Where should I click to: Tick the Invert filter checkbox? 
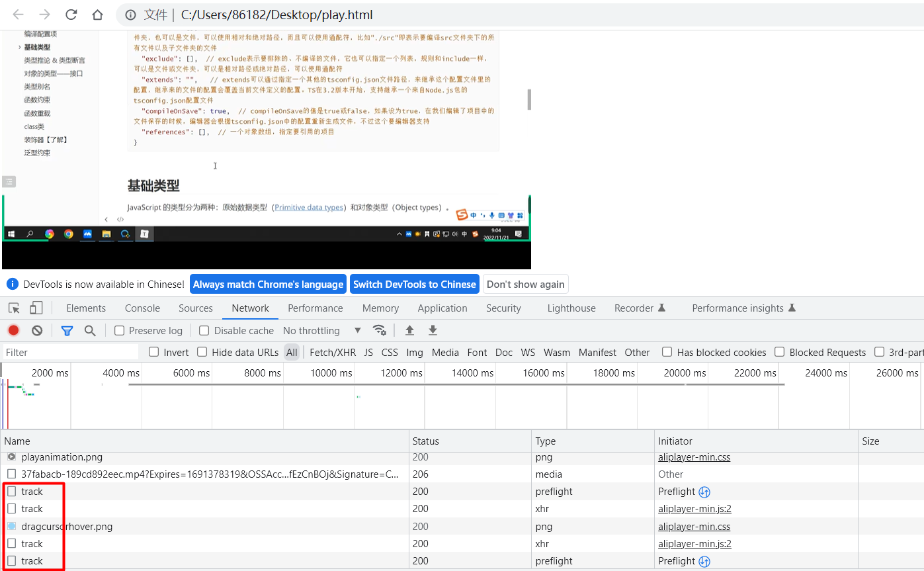pos(154,352)
